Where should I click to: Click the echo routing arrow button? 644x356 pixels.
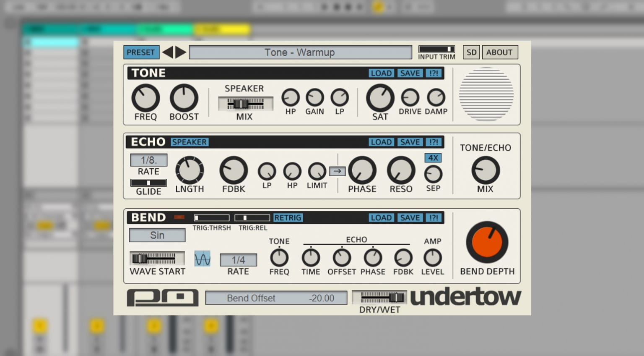tap(337, 171)
